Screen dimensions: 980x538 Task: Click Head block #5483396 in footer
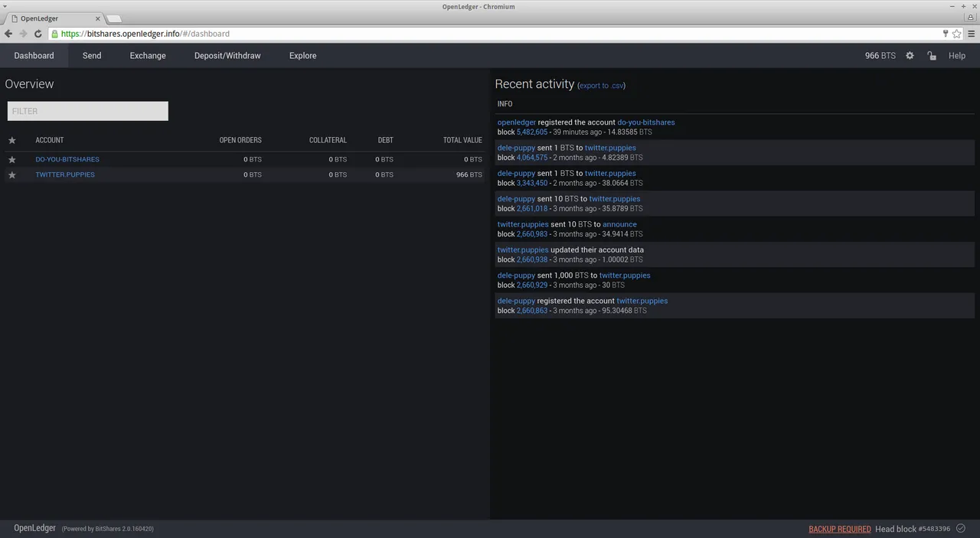point(913,529)
